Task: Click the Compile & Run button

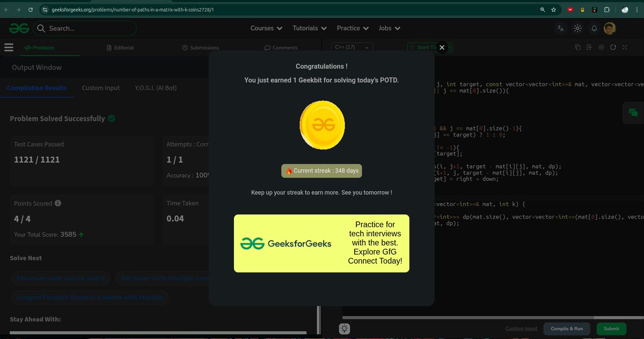Action: pos(567,329)
